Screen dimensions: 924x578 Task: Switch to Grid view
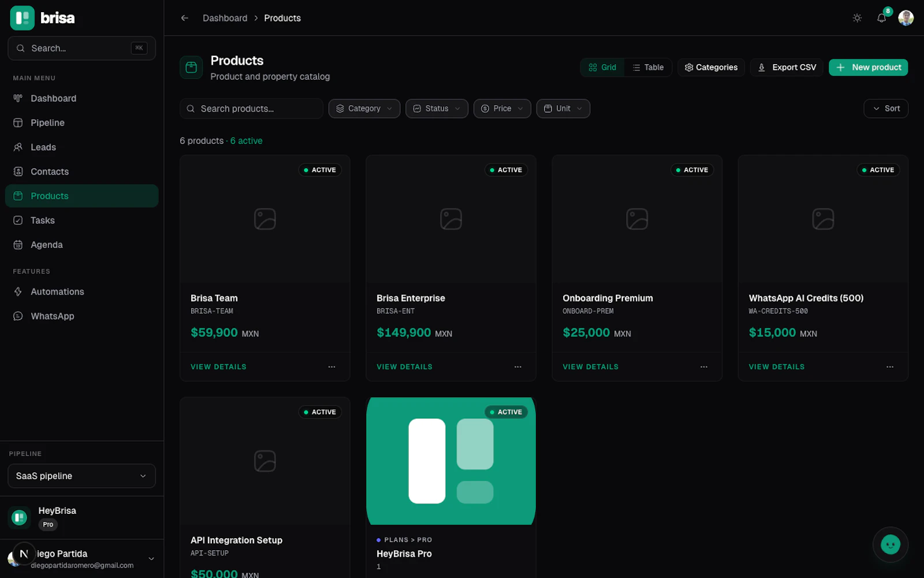click(602, 68)
